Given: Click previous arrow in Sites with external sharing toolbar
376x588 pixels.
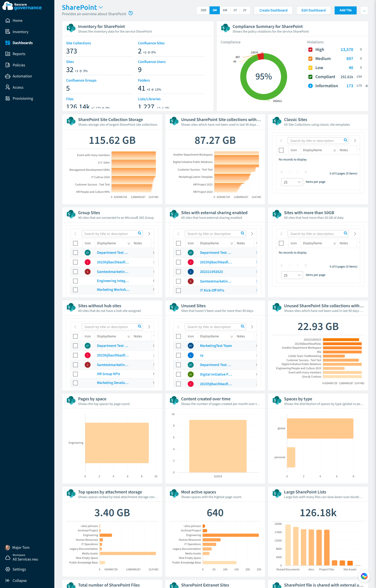Looking at the screenshot, I should coord(178,234).
